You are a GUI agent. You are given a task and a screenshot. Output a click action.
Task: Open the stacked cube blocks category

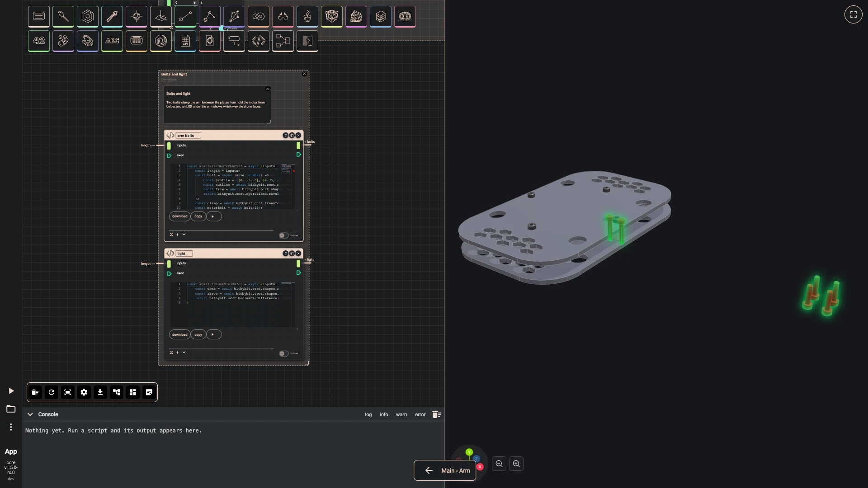pyautogui.click(x=381, y=17)
